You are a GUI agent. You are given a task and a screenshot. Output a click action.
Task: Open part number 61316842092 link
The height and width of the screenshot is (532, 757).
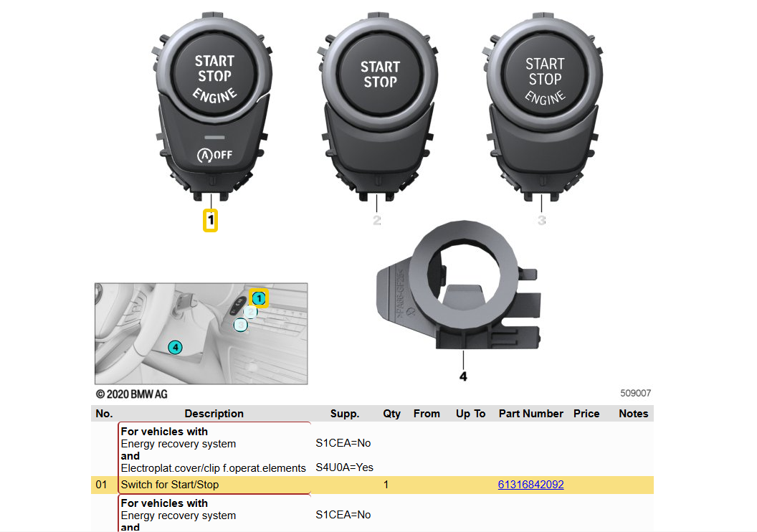point(530,485)
